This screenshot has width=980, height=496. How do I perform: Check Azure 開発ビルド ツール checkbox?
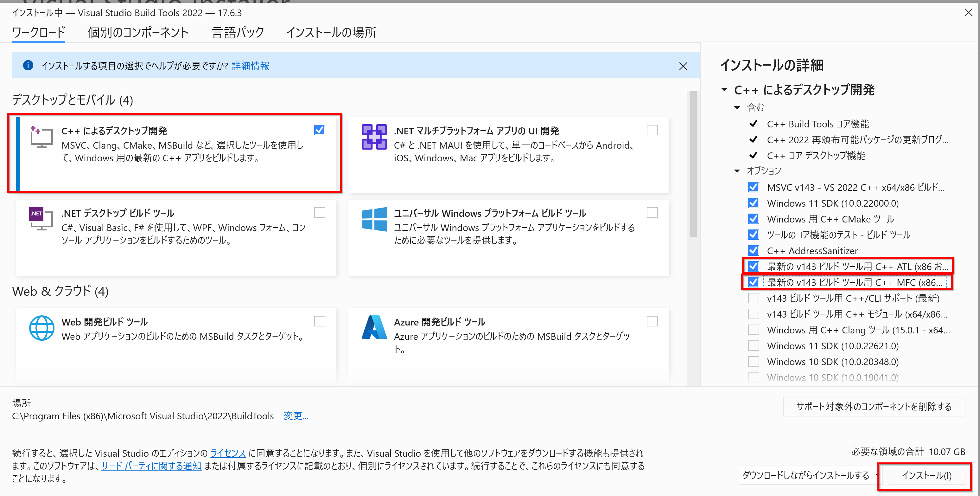click(652, 321)
